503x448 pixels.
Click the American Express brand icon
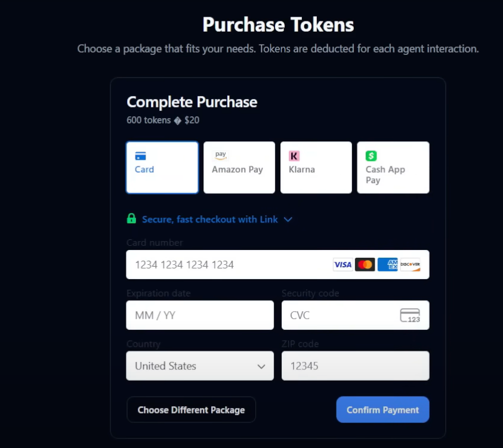coord(388,264)
